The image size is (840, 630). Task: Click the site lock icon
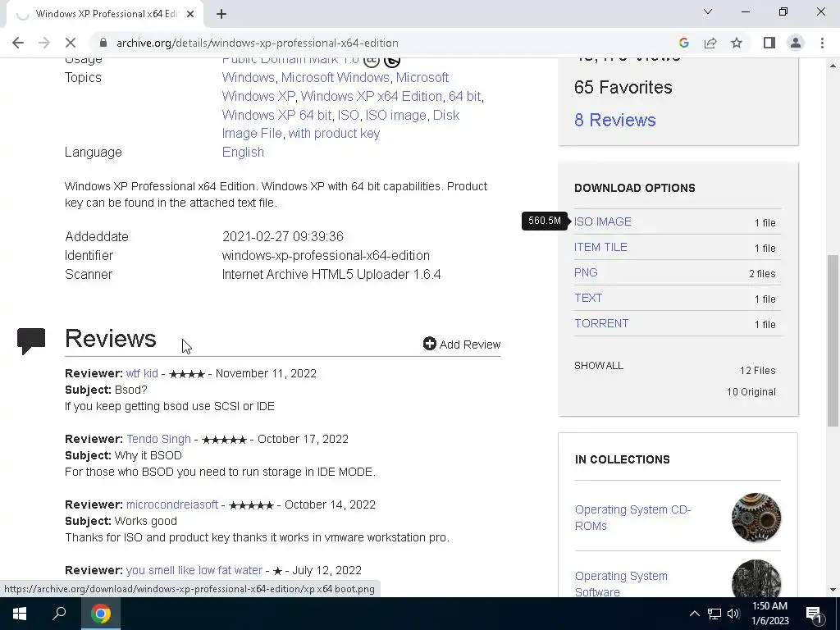[103, 43]
